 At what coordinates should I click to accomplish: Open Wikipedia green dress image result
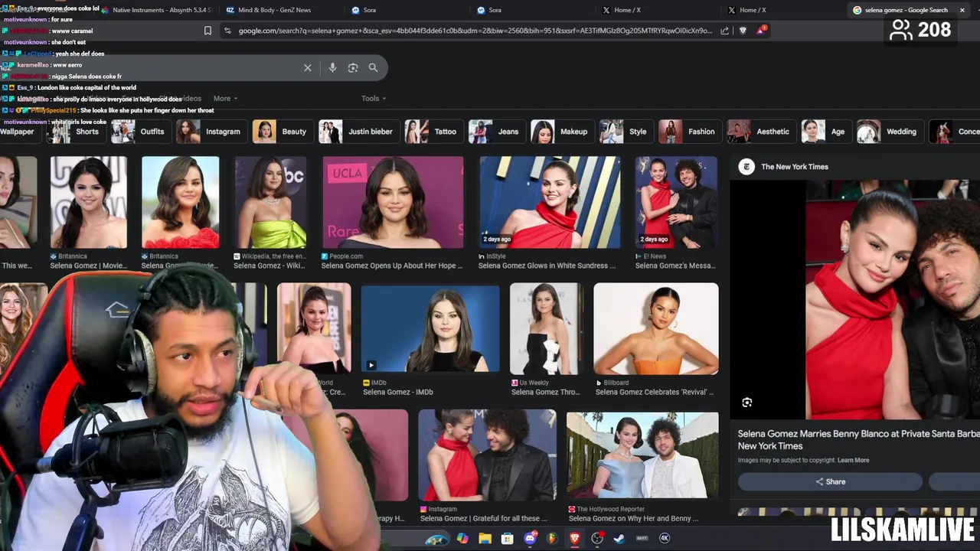pos(270,203)
